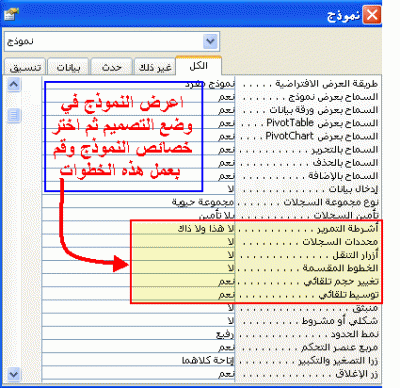Viewport: 400px width, 388px height.
Task: Click the value of السماح بالحذف
Action: pyautogui.click(x=138, y=163)
